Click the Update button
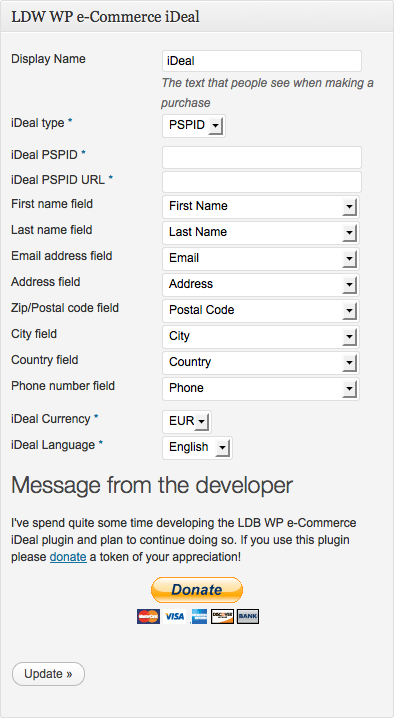394x718 pixels. point(49,674)
